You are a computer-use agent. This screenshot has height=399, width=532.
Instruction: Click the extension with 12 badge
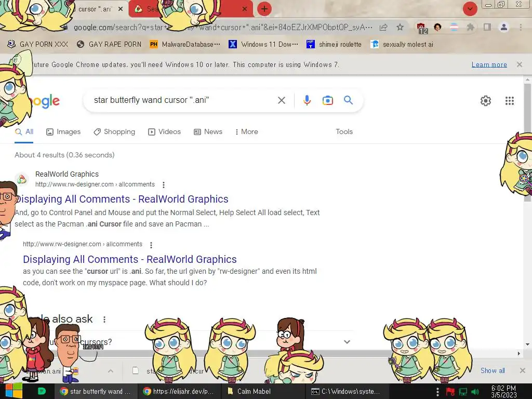click(x=421, y=28)
